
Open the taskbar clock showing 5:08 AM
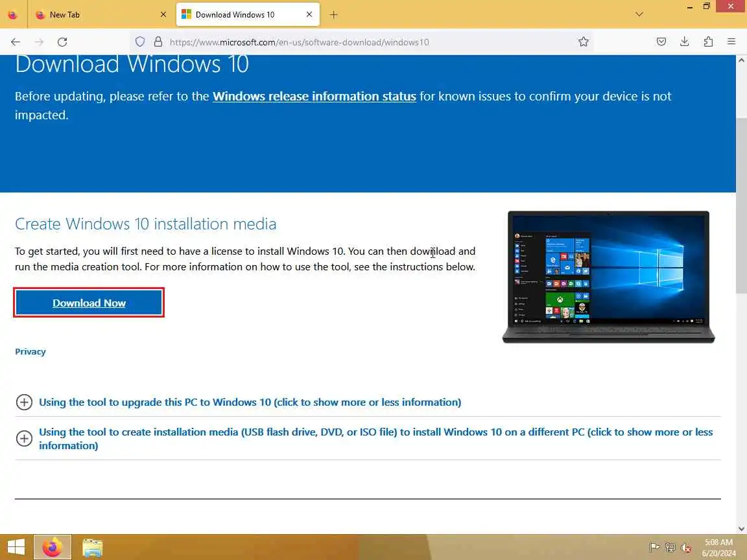pos(719,548)
